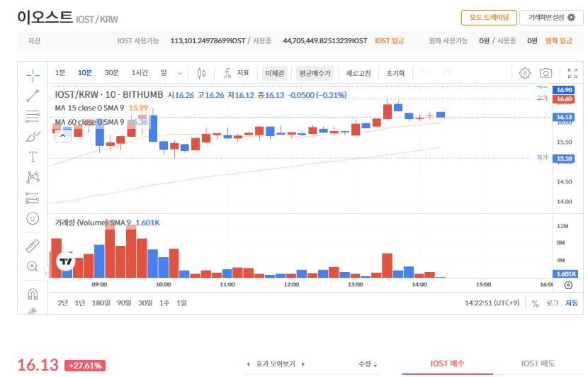The image size is (588, 377).
Task: Click the IOST deposit link
Action: pyautogui.click(x=389, y=41)
